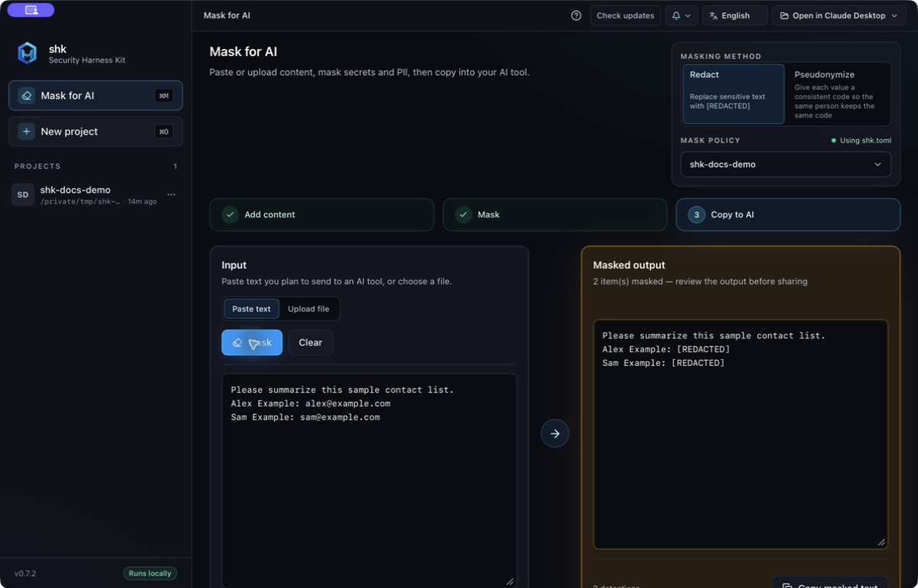The width and height of the screenshot is (918, 588).
Task: Open the help question mark icon
Action: pyautogui.click(x=576, y=16)
